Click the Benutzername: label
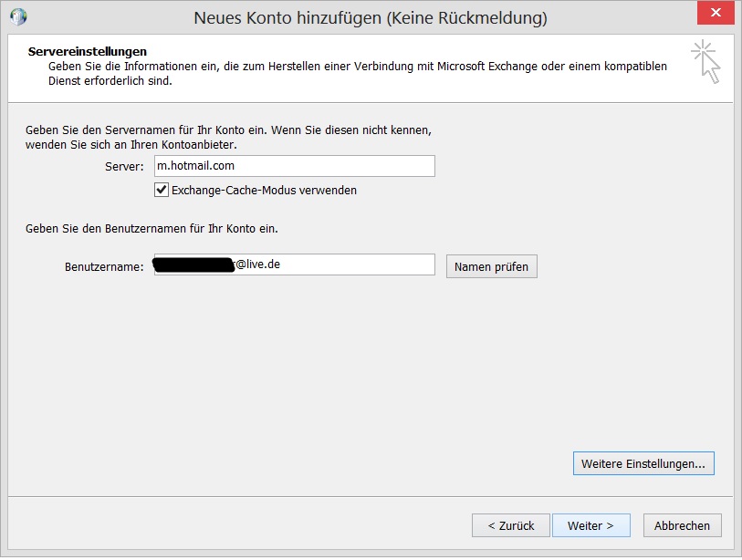The height and width of the screenshot is (560, 742). pyautogui.click(x=104, y=266)
